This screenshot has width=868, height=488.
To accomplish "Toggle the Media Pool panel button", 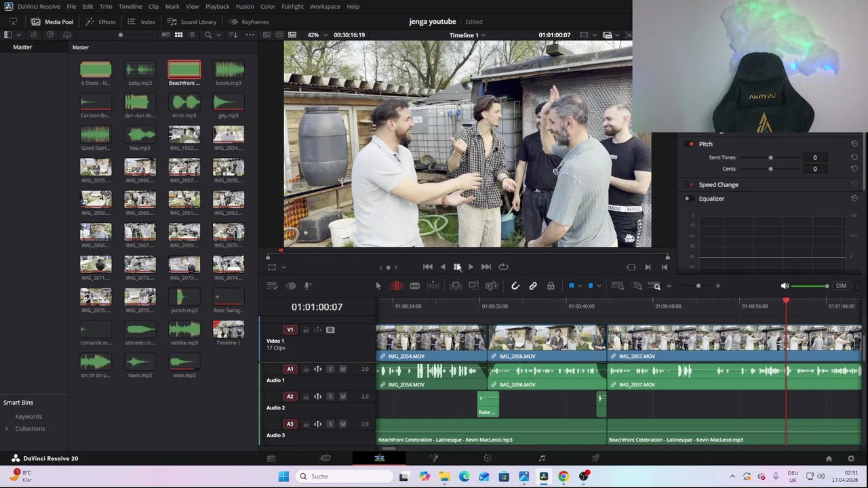I will tap(52, 22).
